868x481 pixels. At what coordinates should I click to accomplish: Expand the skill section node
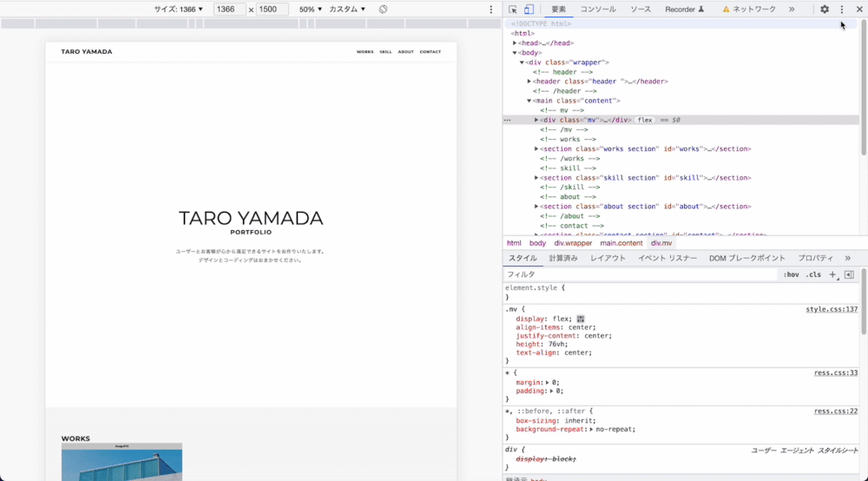pos(536,178)
